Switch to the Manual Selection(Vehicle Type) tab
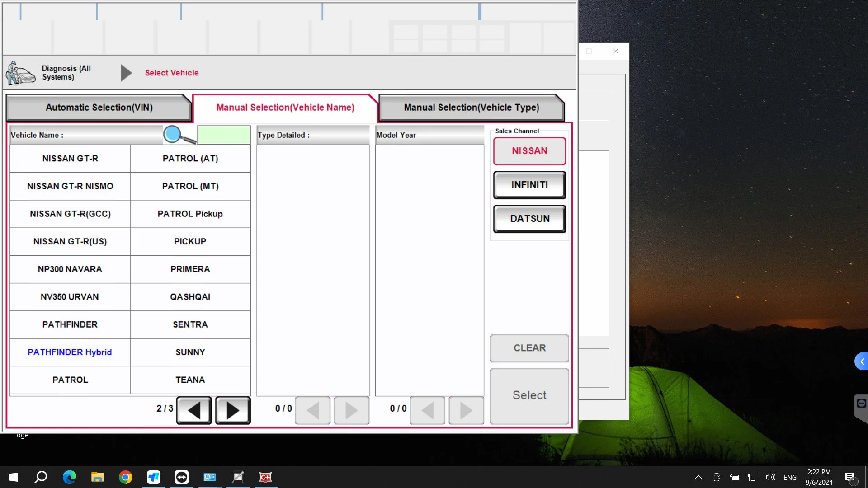This screenshot has height=488, width=868. coord(472,108)
